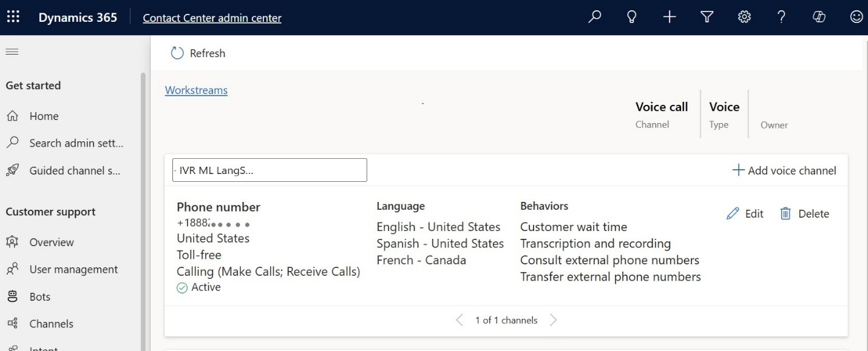The image size is (868, 351).
Task: Open help via the question mark icon
Action: click(x=781, y=16)
